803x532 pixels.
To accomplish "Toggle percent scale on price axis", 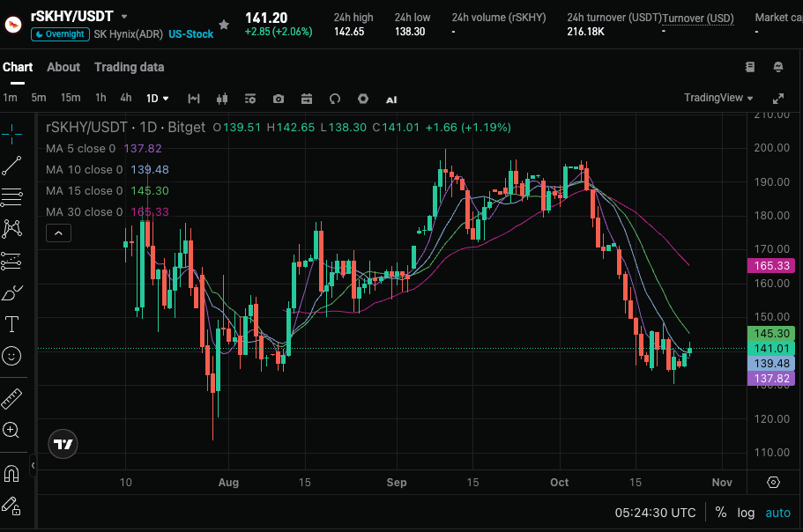I will pyautogui.click(x=721, y=513).
